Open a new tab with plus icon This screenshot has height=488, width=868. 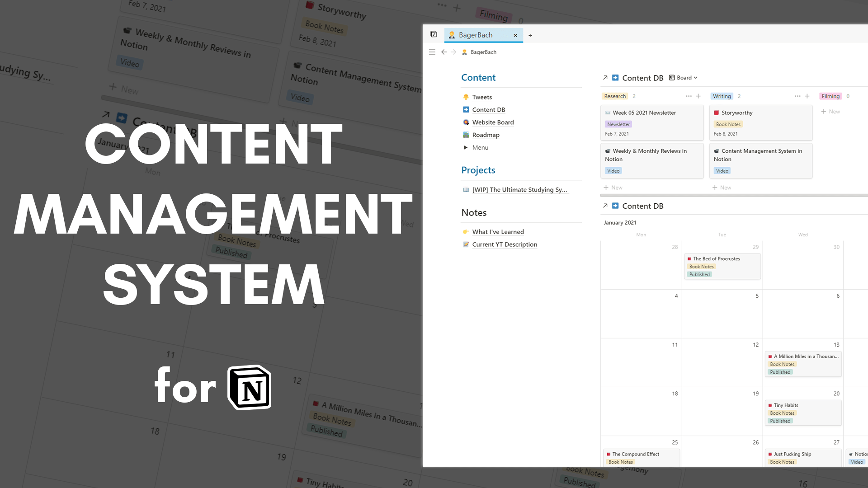coord(530,35)
